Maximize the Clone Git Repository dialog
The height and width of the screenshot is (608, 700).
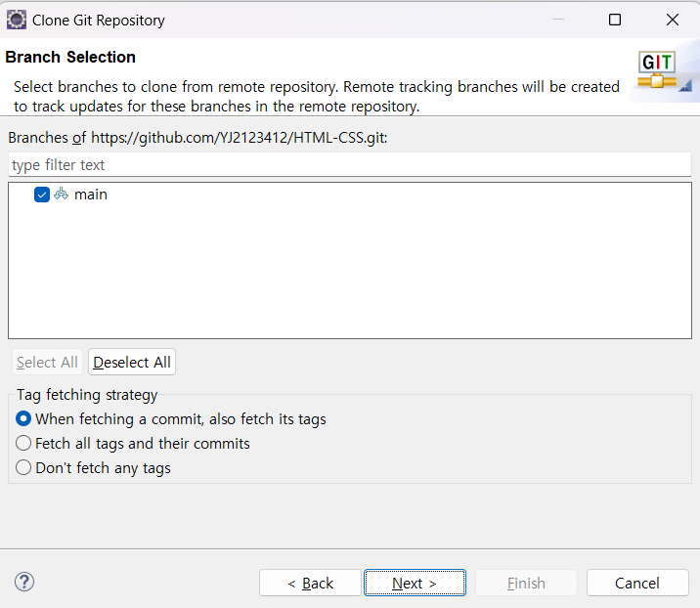pos(615,20)
